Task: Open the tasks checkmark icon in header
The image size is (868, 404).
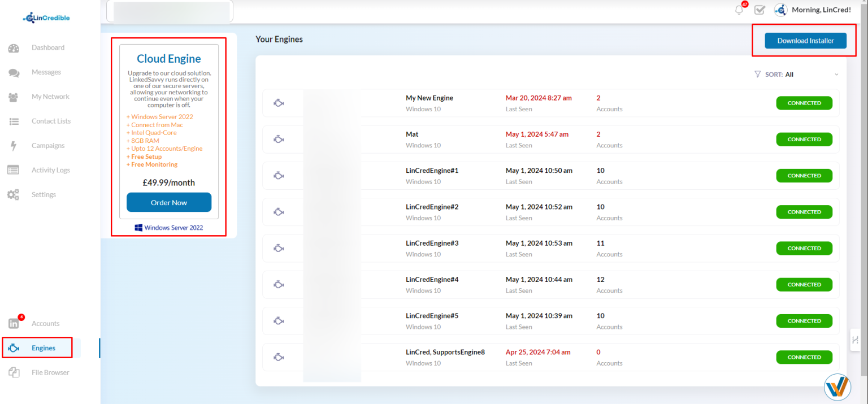Action: pyautogui.click(x=759, y=10)
